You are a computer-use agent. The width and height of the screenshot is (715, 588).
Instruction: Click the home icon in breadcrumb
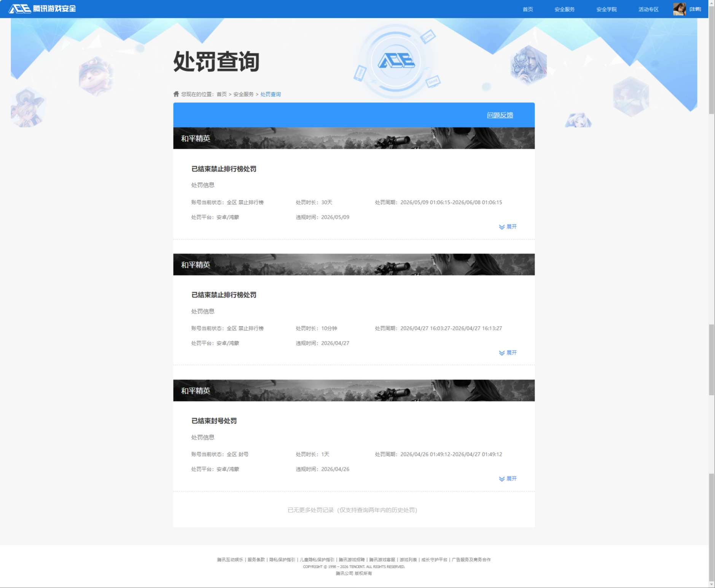(x=176, y=94)
